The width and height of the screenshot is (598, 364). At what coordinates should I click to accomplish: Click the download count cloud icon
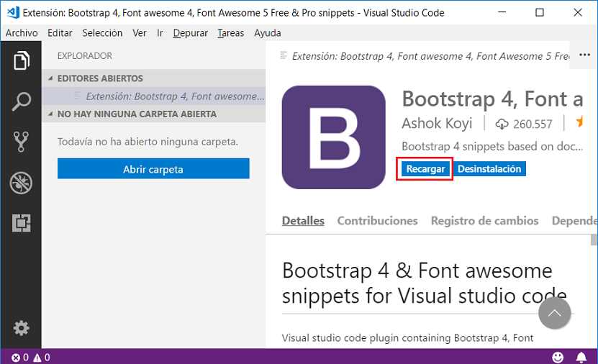click(x=502, y=124)
